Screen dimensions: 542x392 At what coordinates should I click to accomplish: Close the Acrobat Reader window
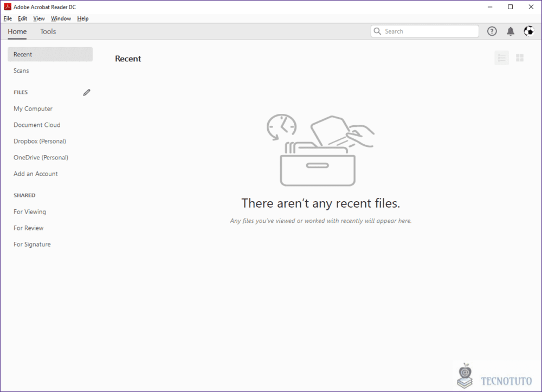coord(531,7)
